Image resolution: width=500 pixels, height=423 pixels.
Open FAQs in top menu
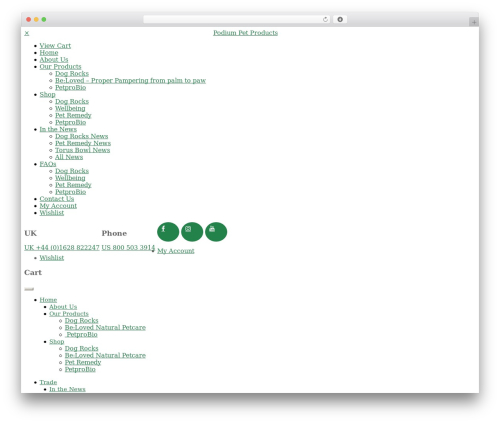[x=48, y=164]
